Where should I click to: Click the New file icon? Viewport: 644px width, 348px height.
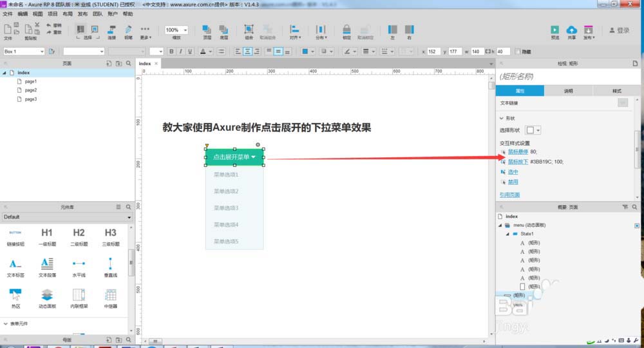coord(7,29)
